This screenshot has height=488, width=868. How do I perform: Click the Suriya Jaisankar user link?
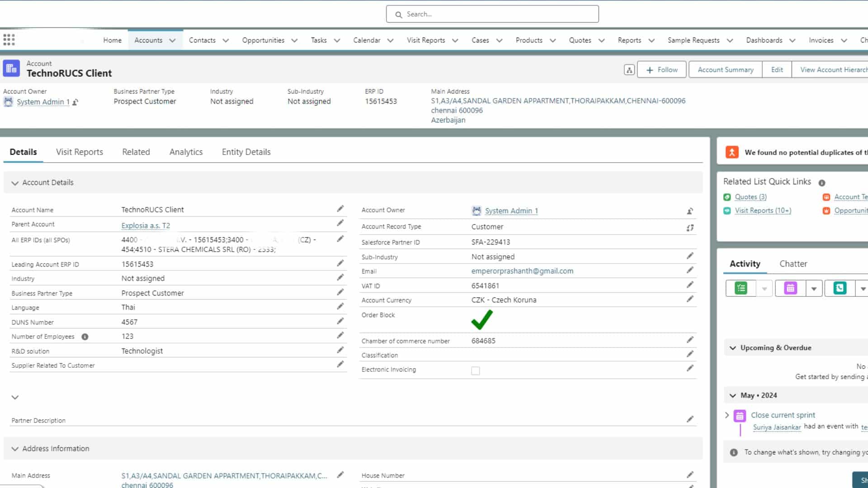(777, 427)
